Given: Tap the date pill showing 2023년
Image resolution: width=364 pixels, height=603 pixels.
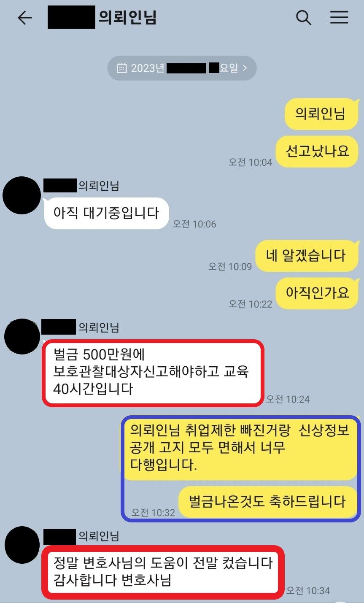Looking at the screenshot, I should (182, 68).
